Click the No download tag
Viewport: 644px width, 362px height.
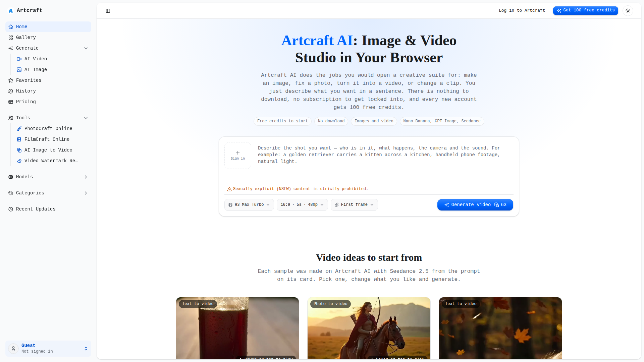[x=331, y=121]
